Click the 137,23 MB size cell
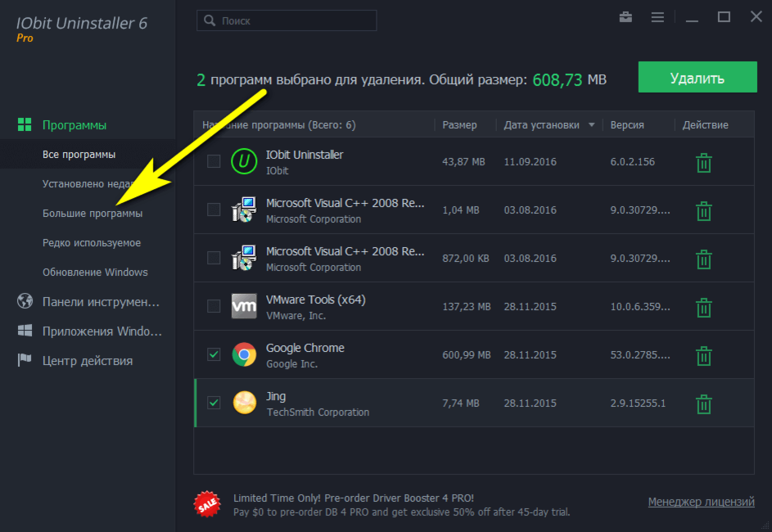This screenshot has height=532, width=772. tap(467, 307)
